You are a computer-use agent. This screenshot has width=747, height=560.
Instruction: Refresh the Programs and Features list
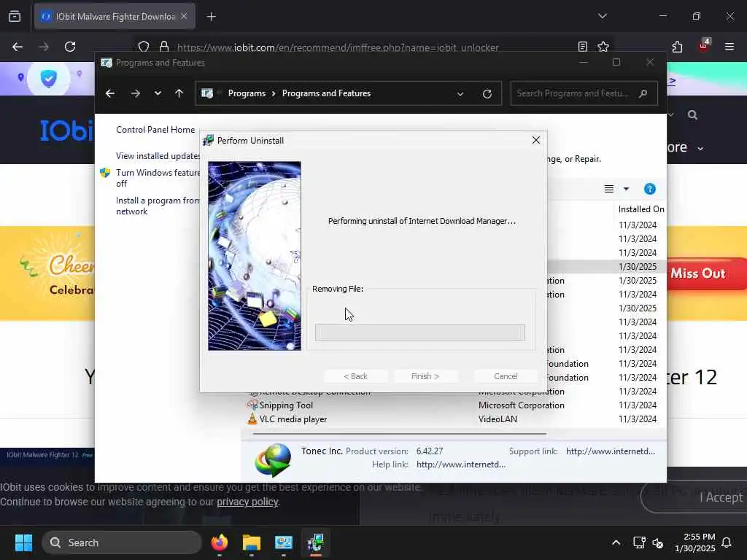pos(487,94)
